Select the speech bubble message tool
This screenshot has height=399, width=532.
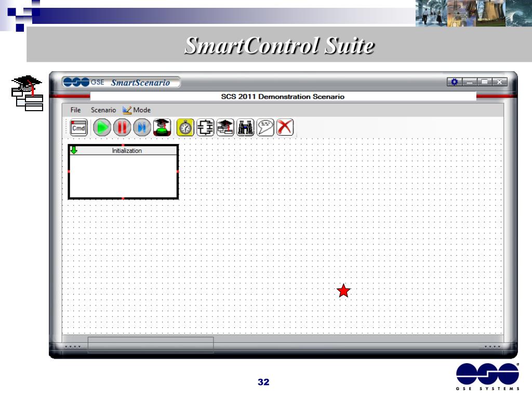[x=265, y=128]
